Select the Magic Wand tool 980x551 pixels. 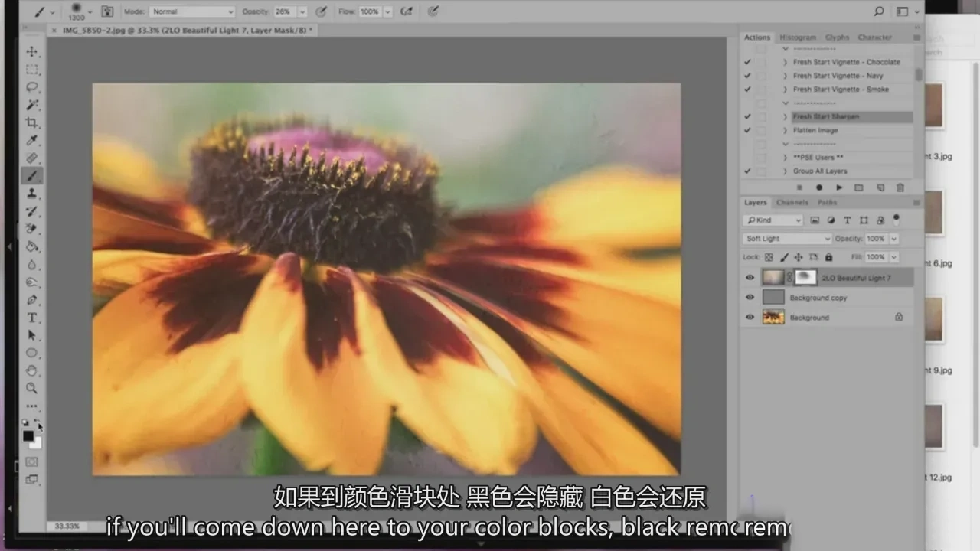32,105
